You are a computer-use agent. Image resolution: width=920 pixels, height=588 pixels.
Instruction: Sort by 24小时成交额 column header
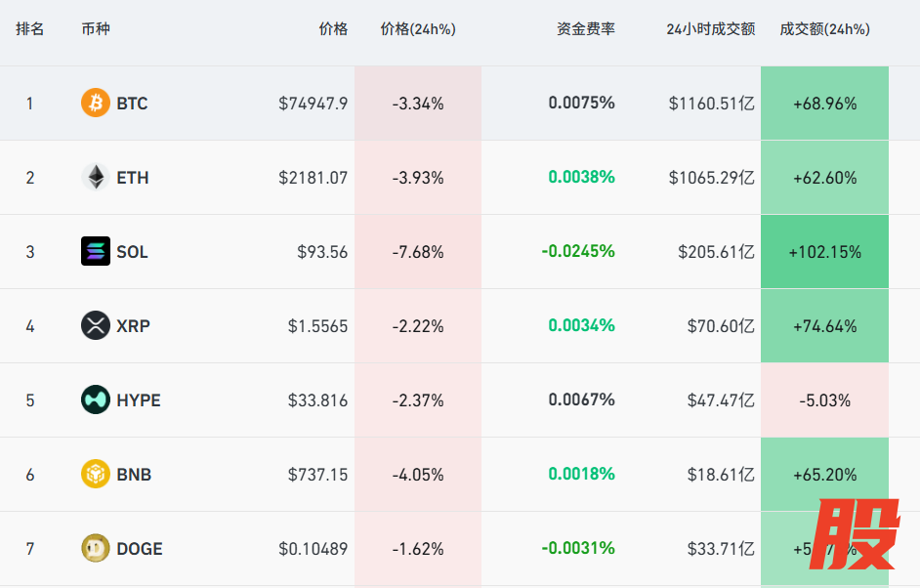pos(711,29)
